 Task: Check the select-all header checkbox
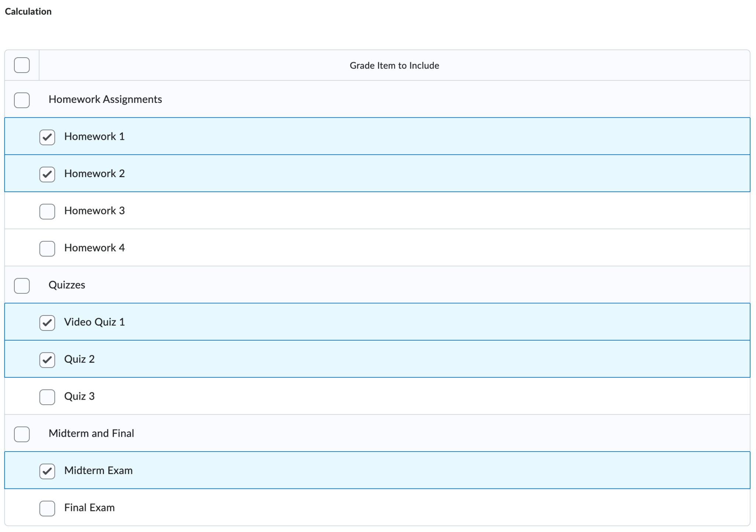pos(22,65)
